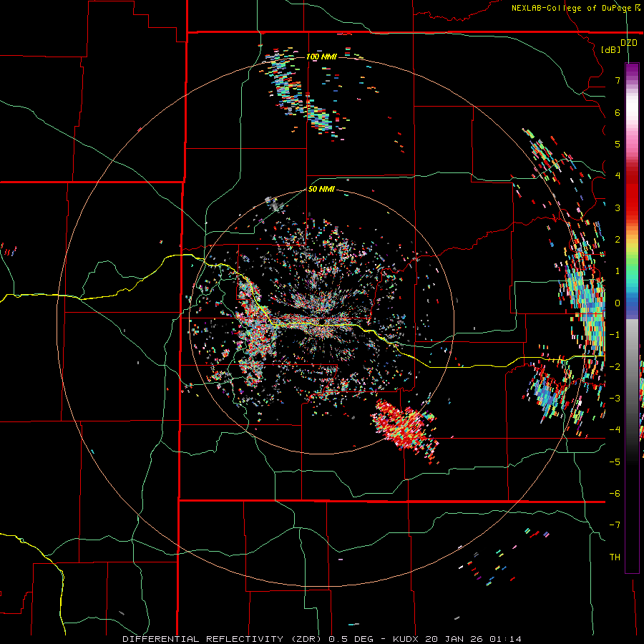Click the -3 value on color scale
The image size is (644, 644).
[x=615, y=399]
